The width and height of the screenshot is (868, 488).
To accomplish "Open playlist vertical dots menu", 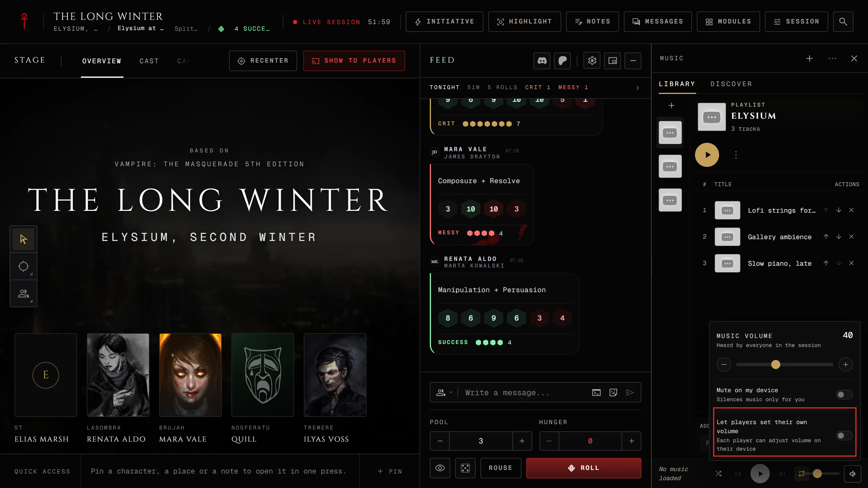I will [736, 155].
